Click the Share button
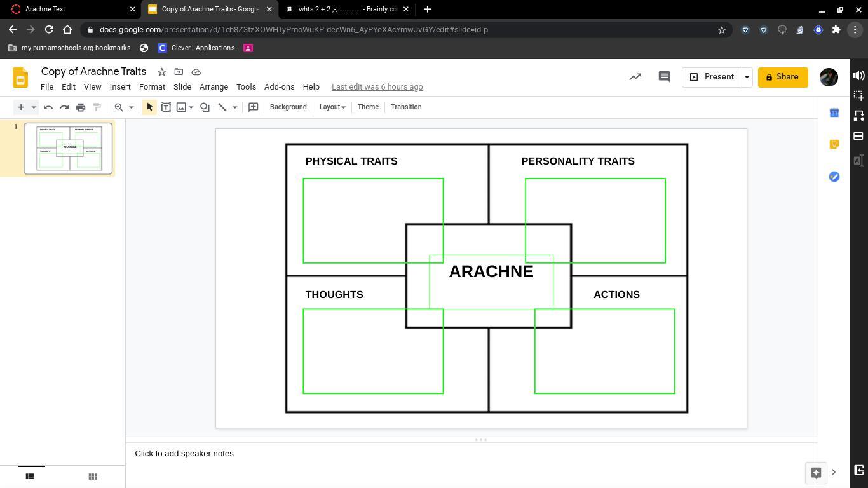This screenshot has height=488, width=868. (x=782, y=77)
